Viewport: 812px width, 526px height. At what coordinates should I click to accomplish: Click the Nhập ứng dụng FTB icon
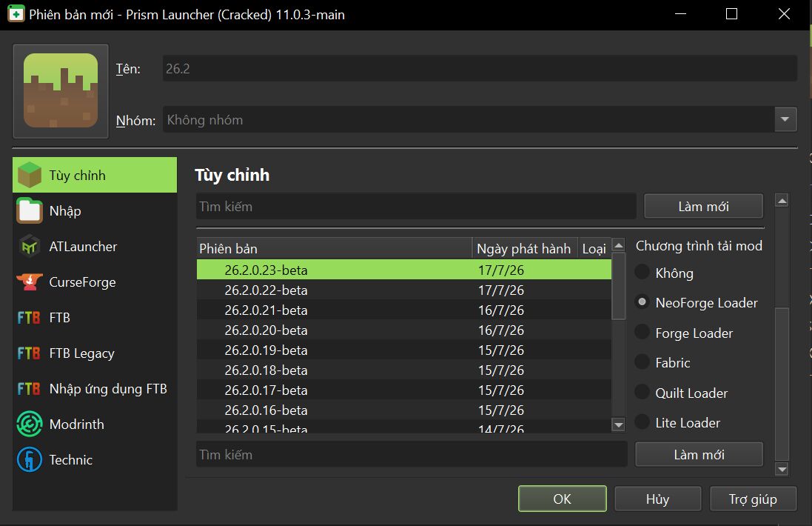(x=29, y=389)
